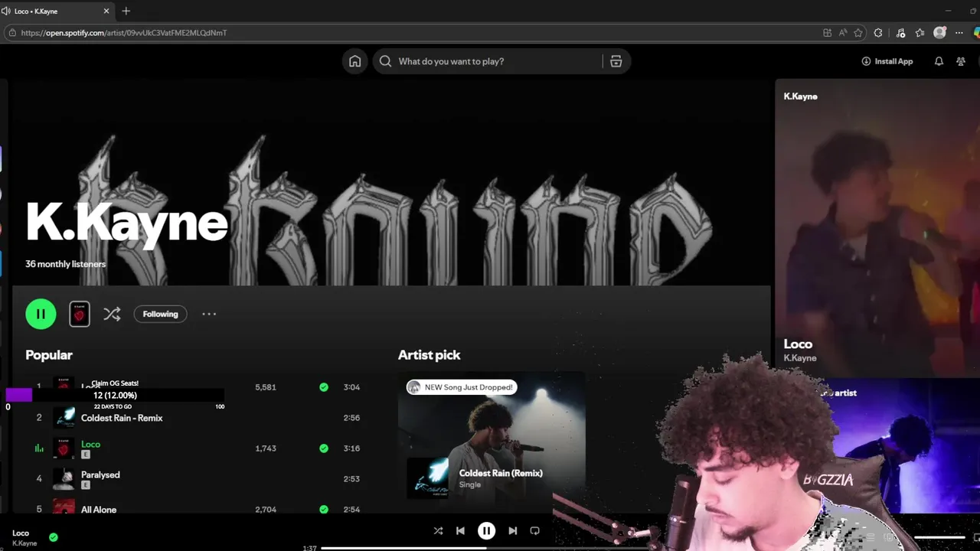Open 'Loco' title in right sidebar
This screenshot has width=980, height=551.
[x=798, y=344]
